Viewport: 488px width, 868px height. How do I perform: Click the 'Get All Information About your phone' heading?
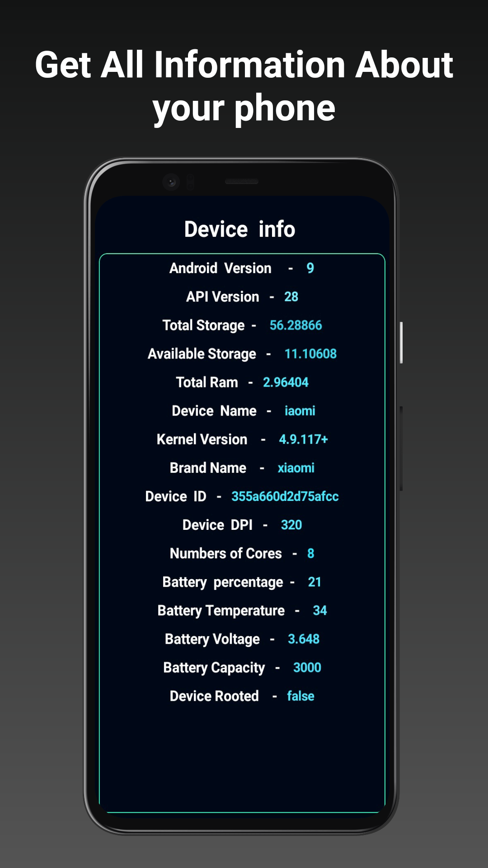244,86
